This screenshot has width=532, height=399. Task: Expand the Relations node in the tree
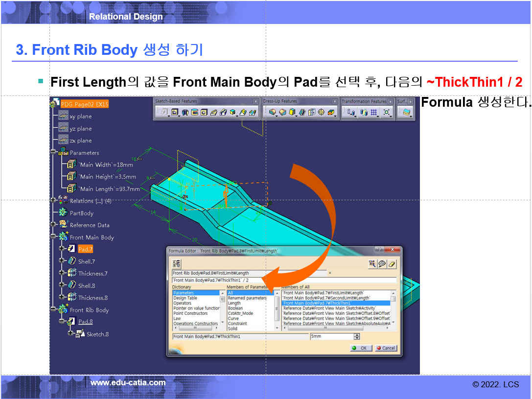tap(53, 201)
